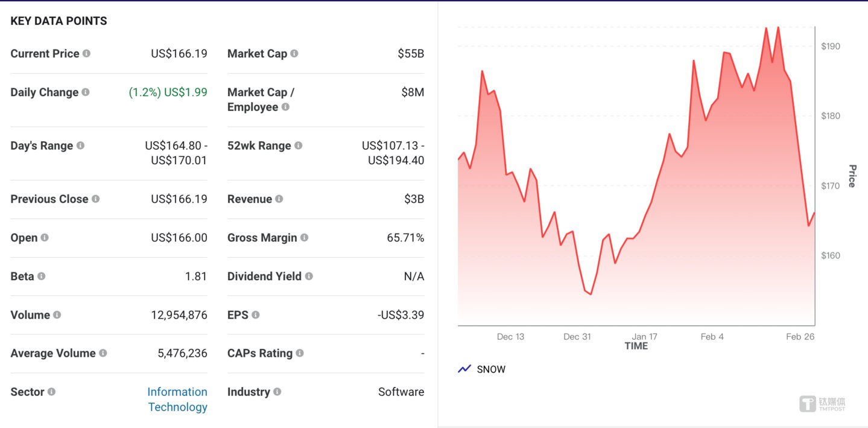Viewport: 868px width, 428px height.
Task: Click the TMTPOST watermark logo
Action: 822,404
